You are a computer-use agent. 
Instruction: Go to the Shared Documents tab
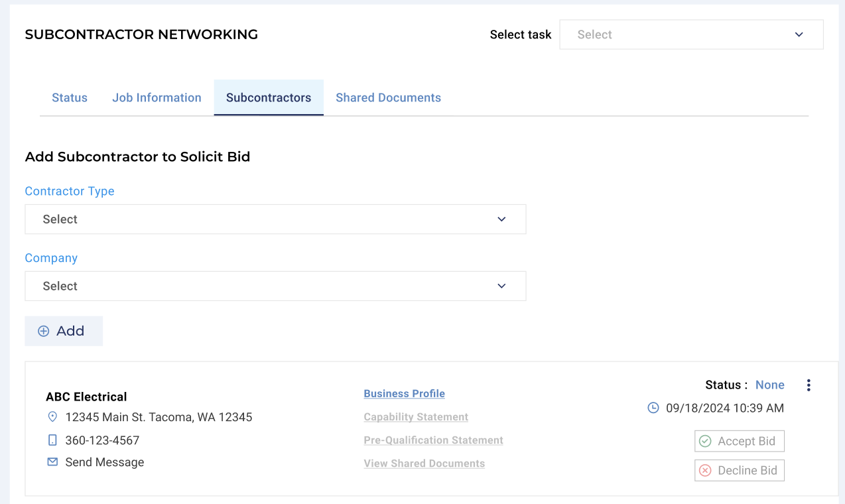tap(388, 97)
